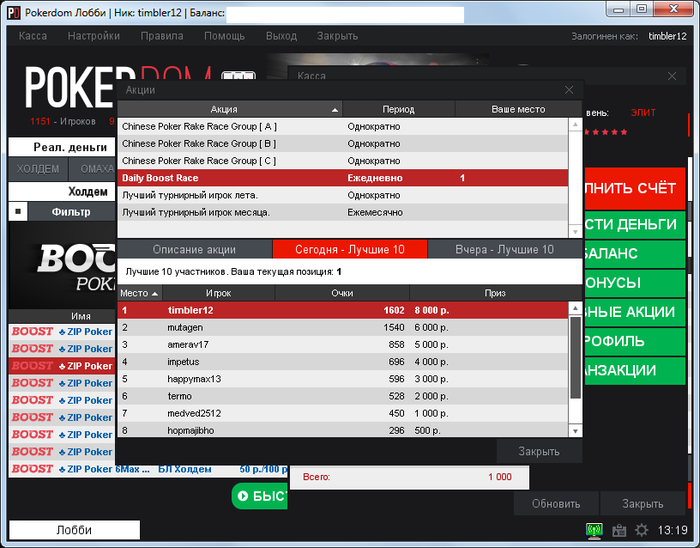Click the BOOST Poker banner in lobby
Viewport: 700px width, 548px height.
point(62,266)
